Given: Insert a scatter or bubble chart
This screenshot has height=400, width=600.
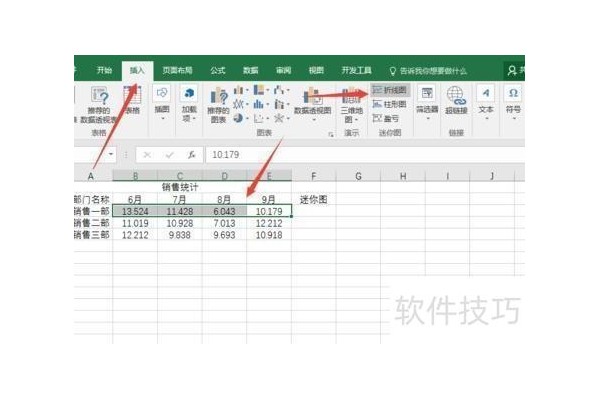Looking at the screenshot, I should click(x=261, y=118).
